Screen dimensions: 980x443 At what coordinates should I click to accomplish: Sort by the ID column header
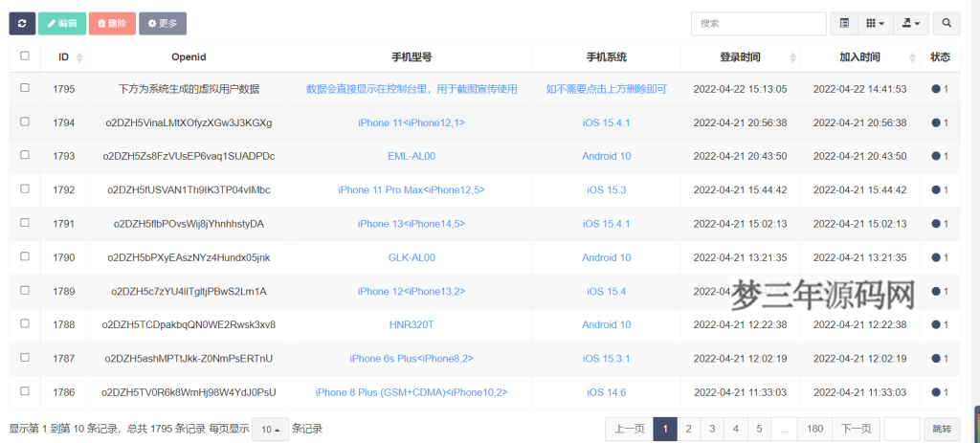coord(64,57)
